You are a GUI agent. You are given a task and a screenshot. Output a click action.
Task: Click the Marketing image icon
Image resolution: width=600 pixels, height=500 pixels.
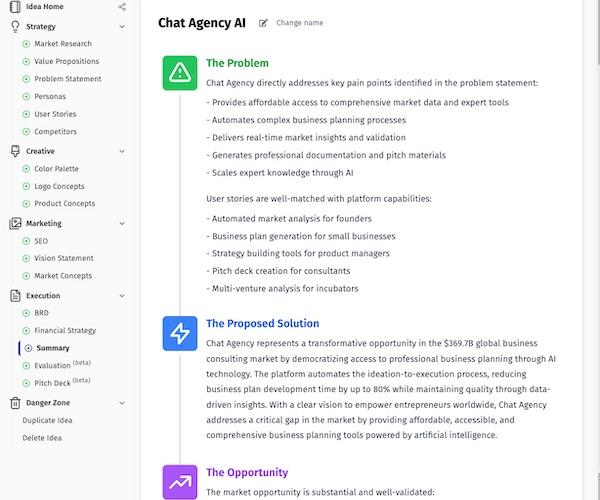pyautogui.click(x=15, y=223)
